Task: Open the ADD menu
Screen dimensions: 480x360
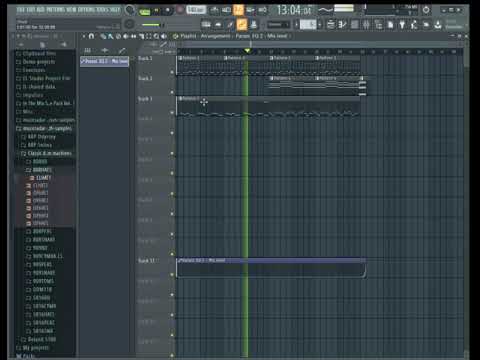Action: click(x=40, y=10)
